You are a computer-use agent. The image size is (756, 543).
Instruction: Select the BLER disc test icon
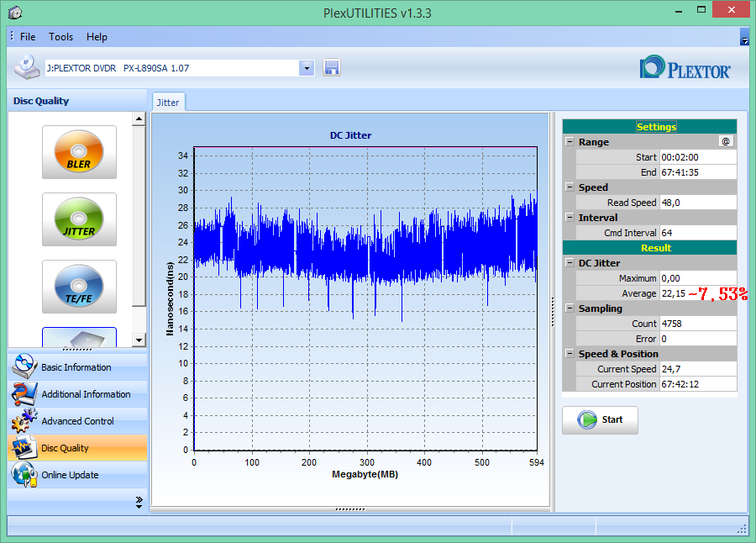(79, 152)
